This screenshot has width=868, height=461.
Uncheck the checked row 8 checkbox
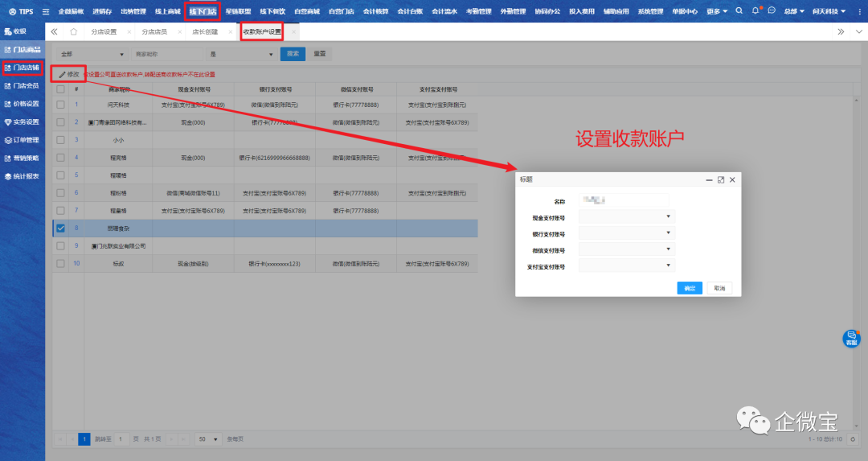[x=60, y=228]
